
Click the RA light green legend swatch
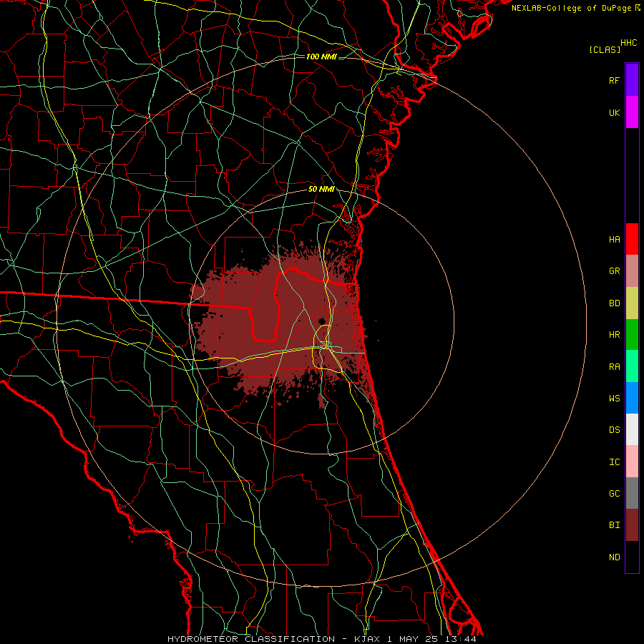coord(632,366)
